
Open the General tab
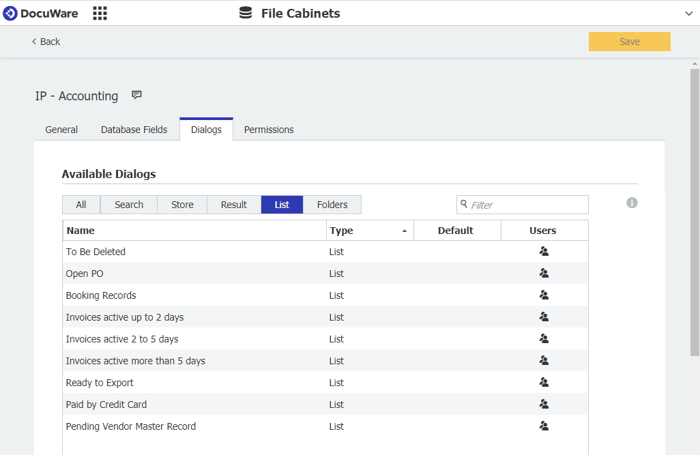coord(62,130)
